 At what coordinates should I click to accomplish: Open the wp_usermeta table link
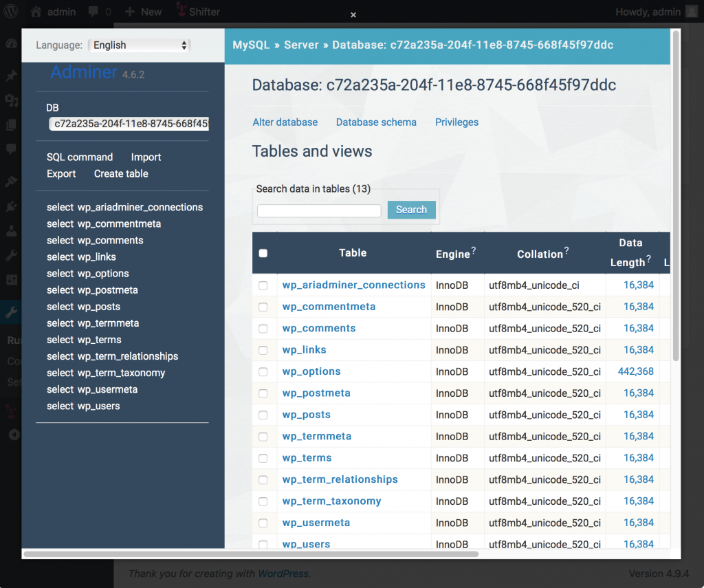tap(316, 523)
